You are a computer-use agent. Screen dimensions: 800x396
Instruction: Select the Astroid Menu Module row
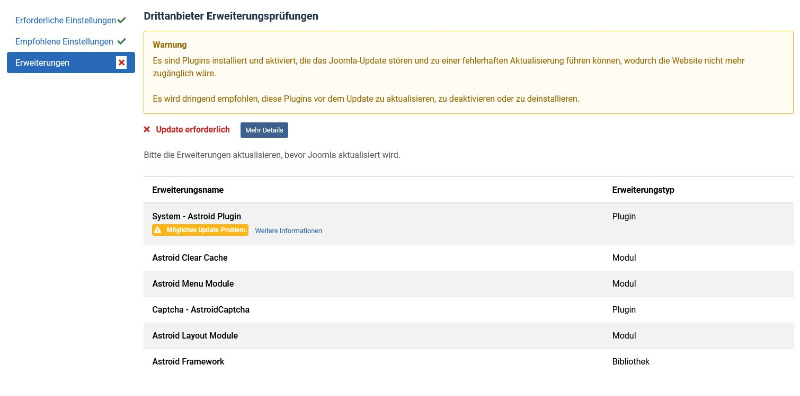[468, 284]
